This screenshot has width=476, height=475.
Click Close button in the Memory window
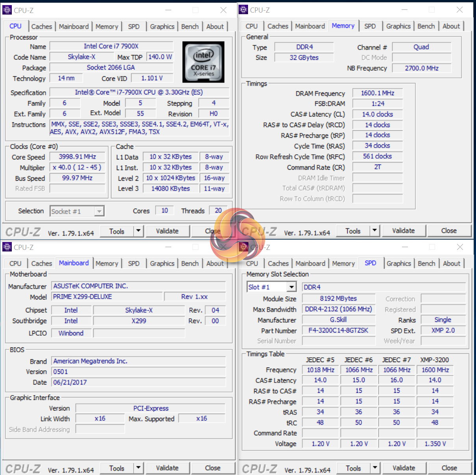(x=449, y=231)
